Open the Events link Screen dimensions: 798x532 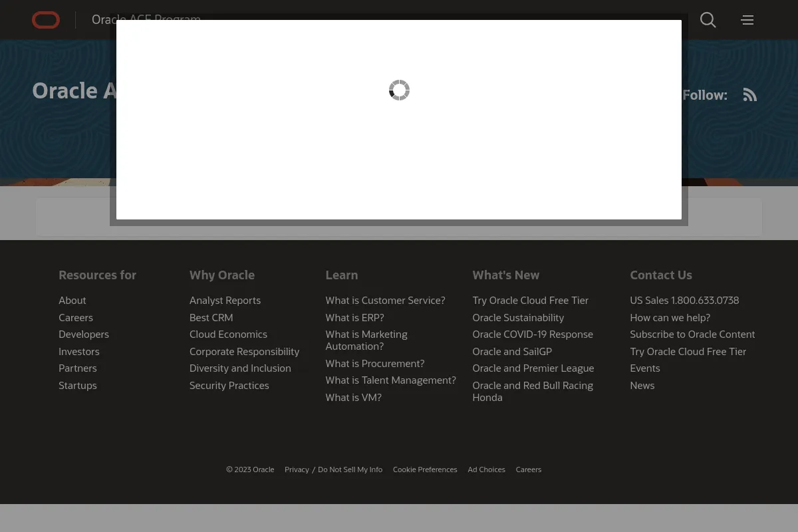tap(645, 368)
